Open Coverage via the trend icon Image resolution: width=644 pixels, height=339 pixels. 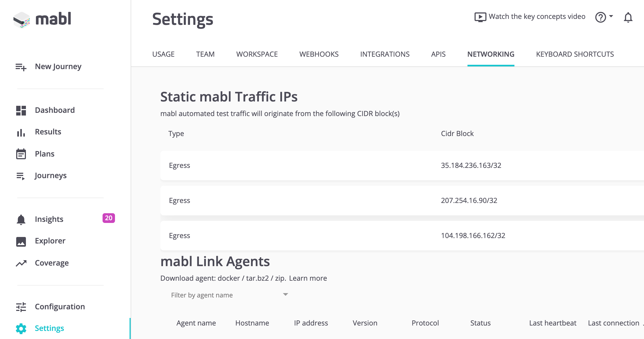click(x=21, y=263)
